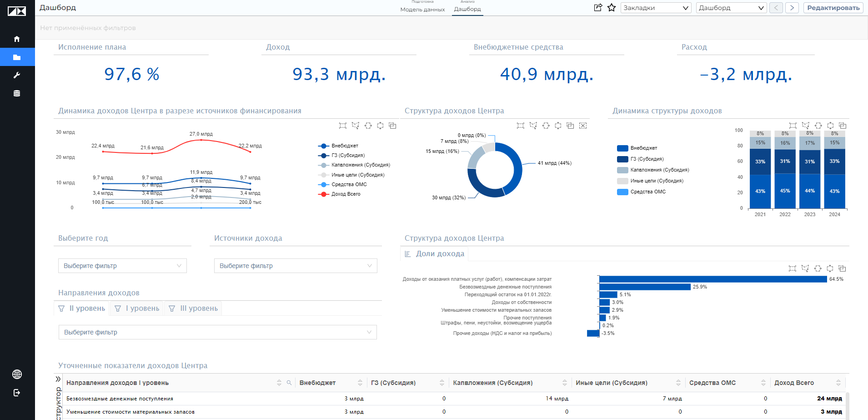Go to the next dashboard sheet arrow
Viewport: 868px width, 420px height.
point(792,8)
